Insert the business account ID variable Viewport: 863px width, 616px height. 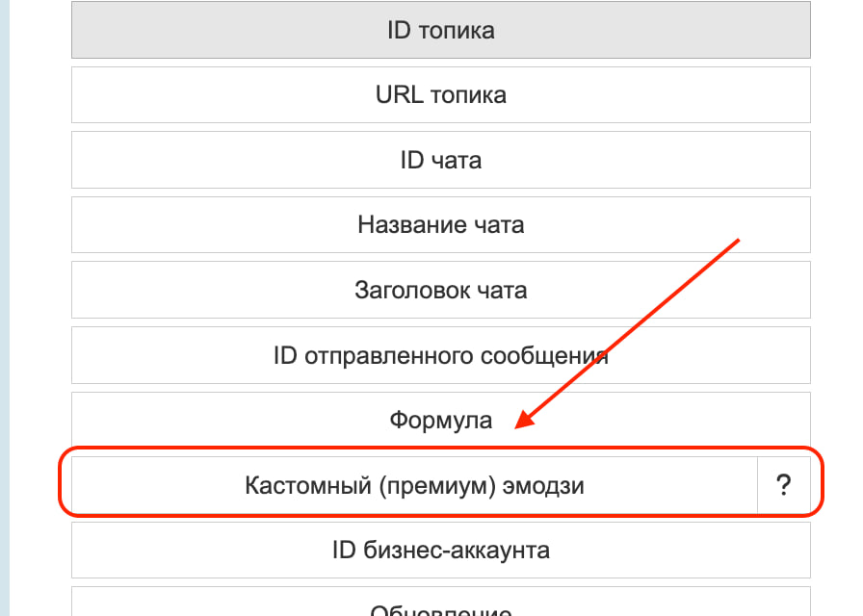[440, 551]
